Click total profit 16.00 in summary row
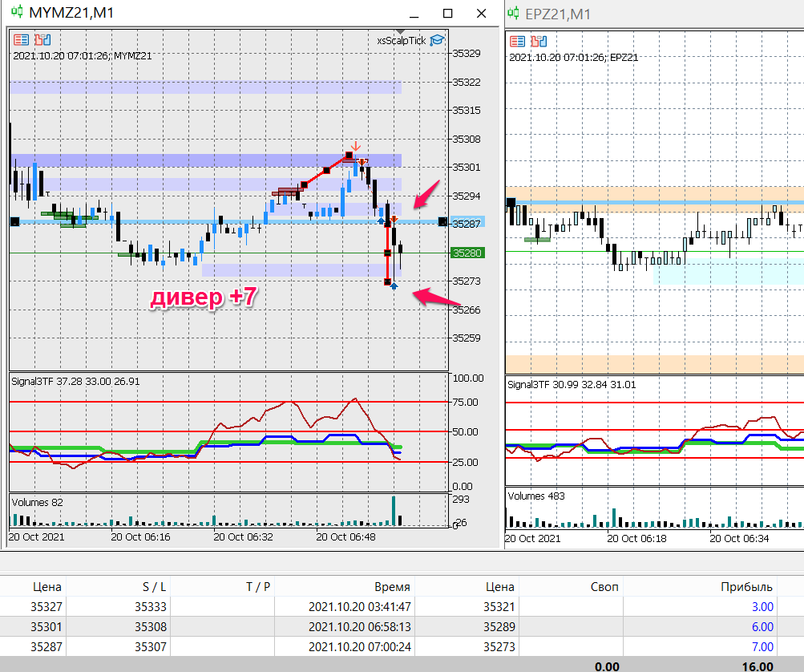Viewport: 804px width, 672px height. [758, 666]
